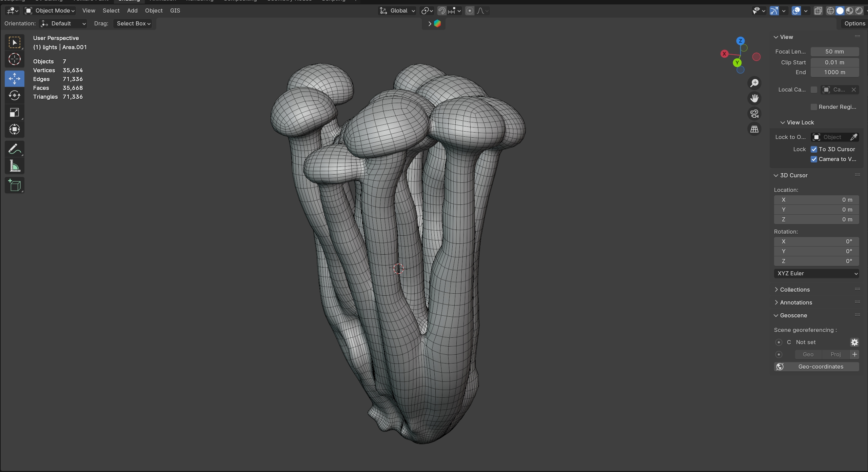Click the zoom magnifier viewport icon
The width and height of the screenshot is (868, 472).
754,83
